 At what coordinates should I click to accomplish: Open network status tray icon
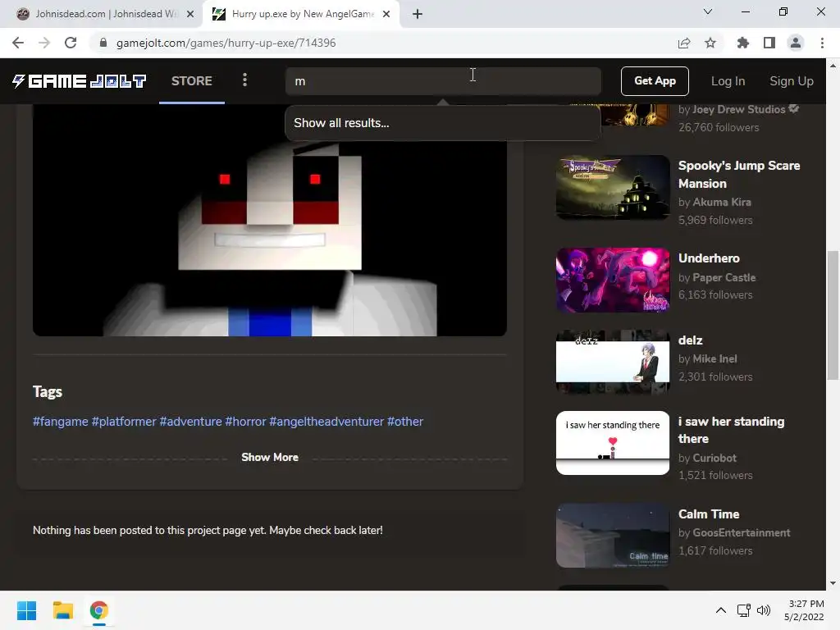[743, 610]
